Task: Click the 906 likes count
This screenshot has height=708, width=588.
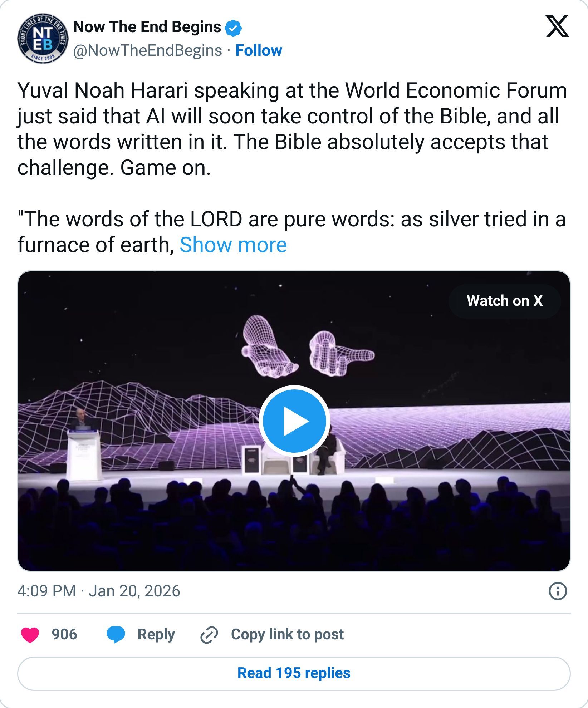Action: (x=64, y=634)
